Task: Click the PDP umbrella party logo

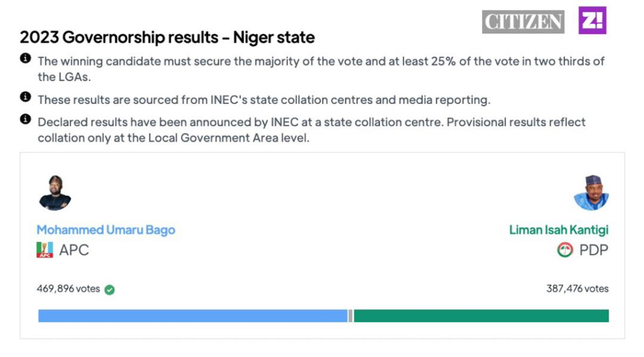Action: point(565,250)
